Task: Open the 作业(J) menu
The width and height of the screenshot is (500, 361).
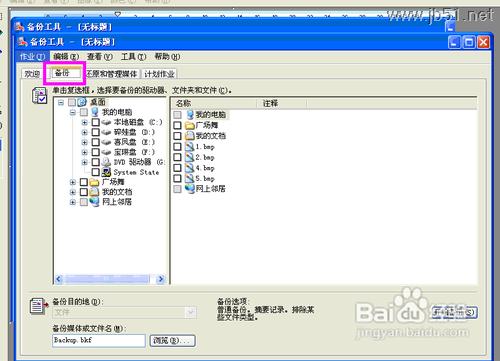Action: [x=32, y=57]
